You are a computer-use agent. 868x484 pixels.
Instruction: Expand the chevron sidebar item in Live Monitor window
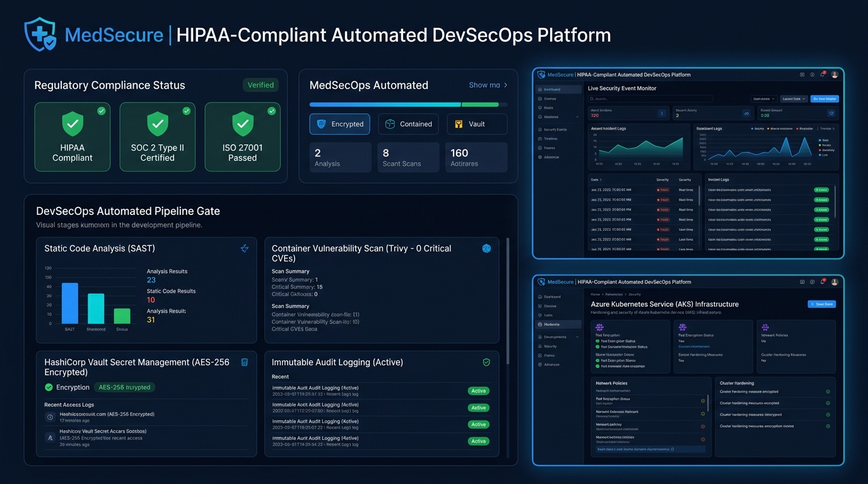(558, 117)
